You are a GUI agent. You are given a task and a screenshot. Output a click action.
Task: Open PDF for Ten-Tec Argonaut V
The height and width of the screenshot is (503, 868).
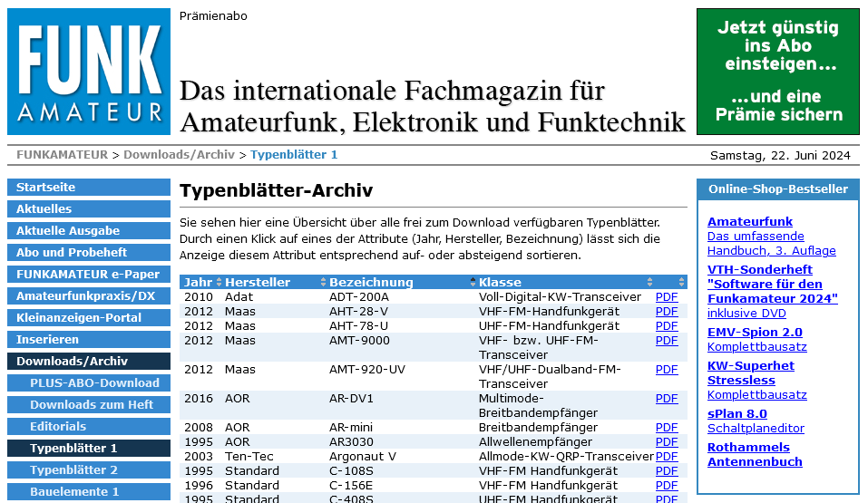click(667, 457)
